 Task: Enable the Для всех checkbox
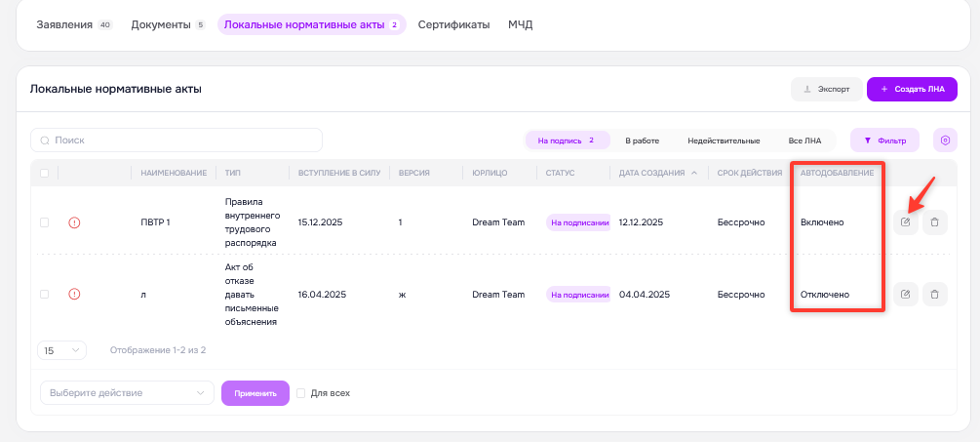300,393
